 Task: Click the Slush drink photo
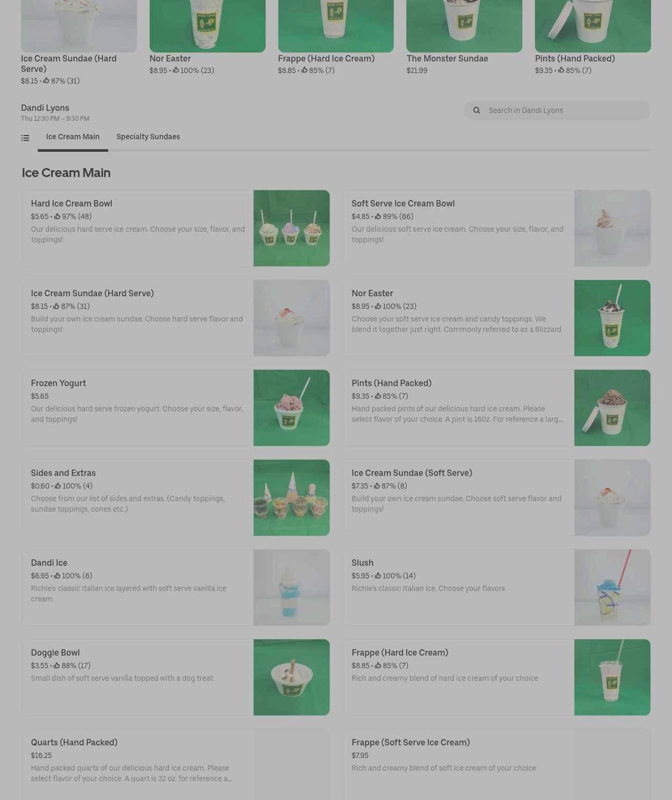pyautogui.click(x=612, y=587)
